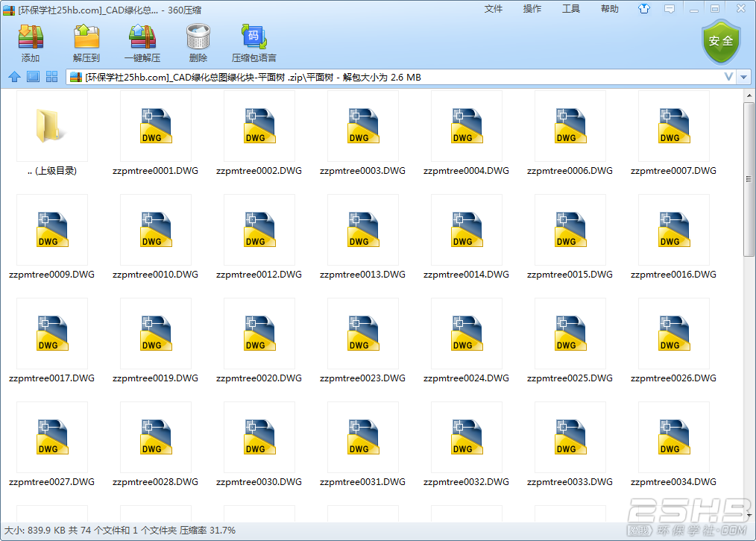Click file name zzpmtree0028.DWG

pyautogui.click(x=155, y=482)
